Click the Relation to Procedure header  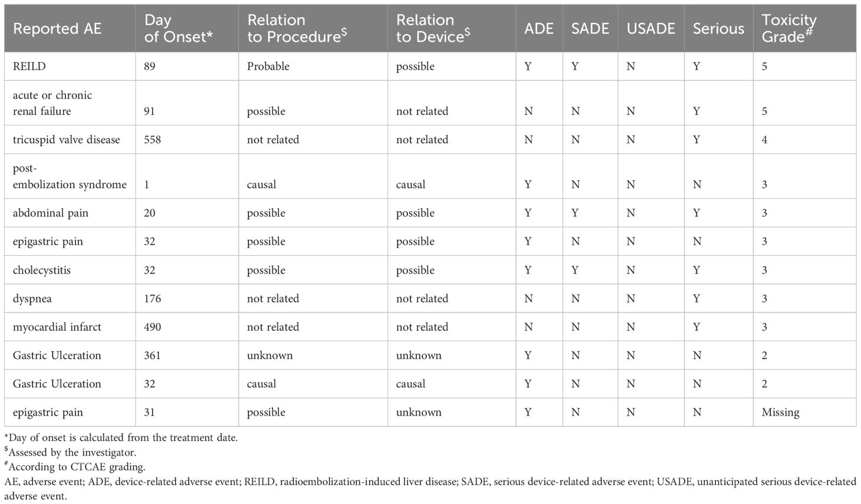click(297, 28)
